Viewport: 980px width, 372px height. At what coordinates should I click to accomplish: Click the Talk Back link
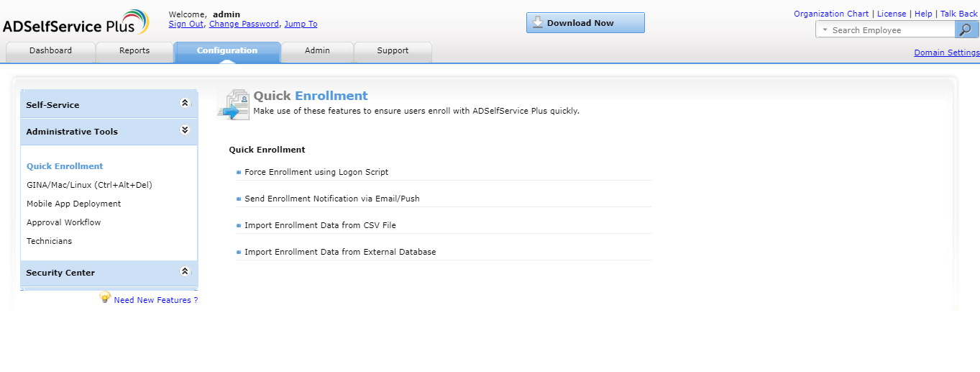959,14
